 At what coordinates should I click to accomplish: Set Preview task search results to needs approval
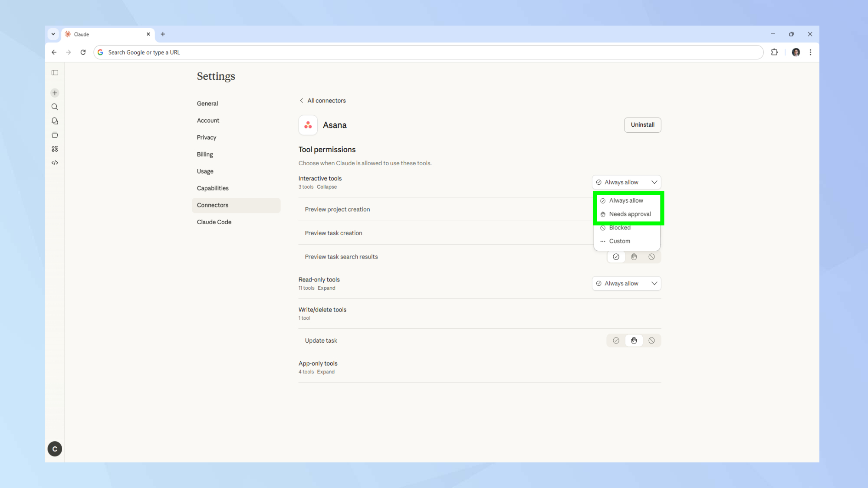tap(634, 257)
